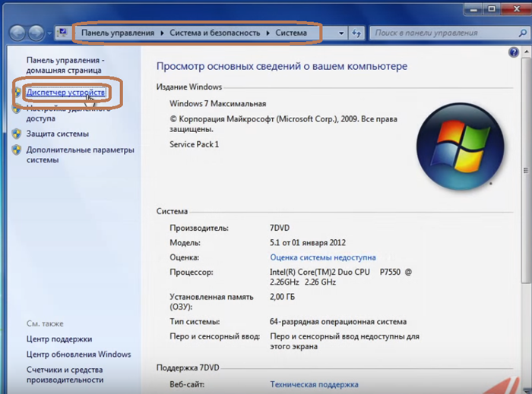Image resolution: width=532 pixels, height=394 pixels.
Task: Click shield icon next to Защита системы
Action: (x=17, y=134)
